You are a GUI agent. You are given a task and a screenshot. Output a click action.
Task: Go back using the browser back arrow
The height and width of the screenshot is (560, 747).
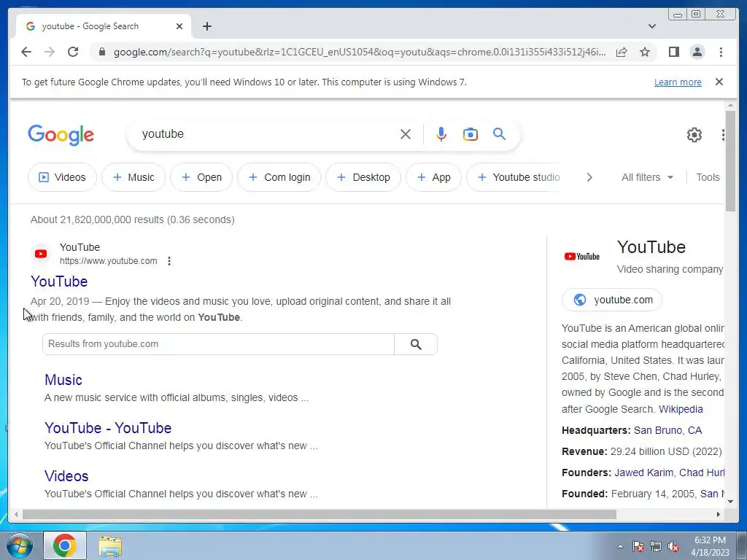click(26, 52)
